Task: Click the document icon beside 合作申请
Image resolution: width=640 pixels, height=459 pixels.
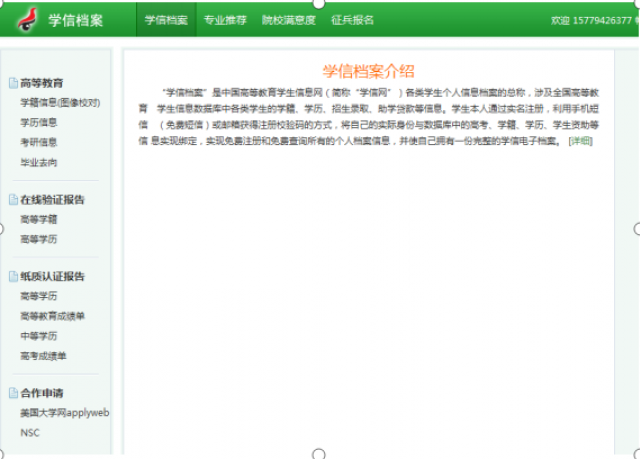Action: tap(13, 393)
